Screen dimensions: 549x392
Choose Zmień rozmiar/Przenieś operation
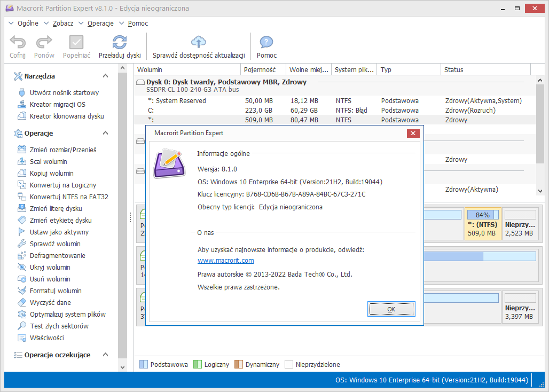coord(63,150)
